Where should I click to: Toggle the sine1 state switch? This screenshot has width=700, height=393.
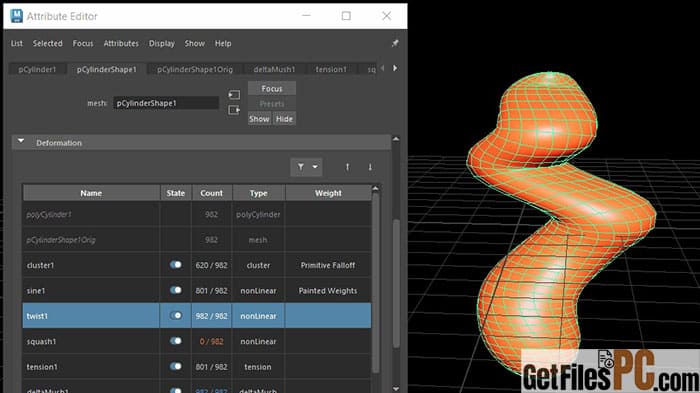tap(176, 290)
